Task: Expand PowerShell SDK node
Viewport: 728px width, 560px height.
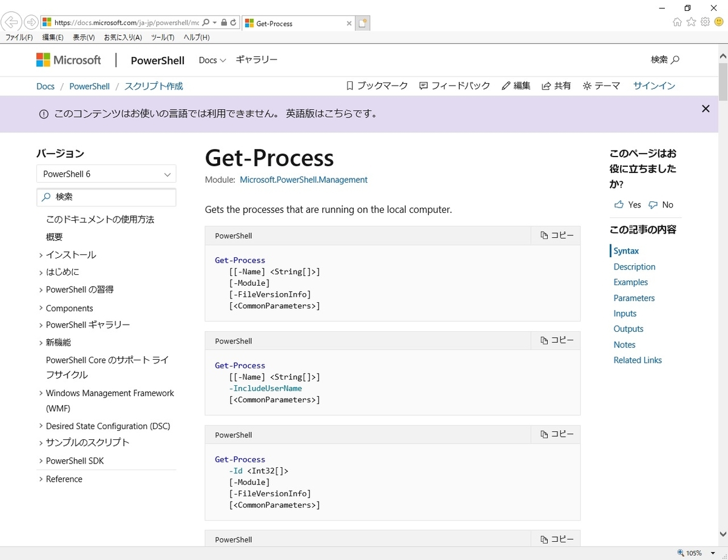Action: 41,461
